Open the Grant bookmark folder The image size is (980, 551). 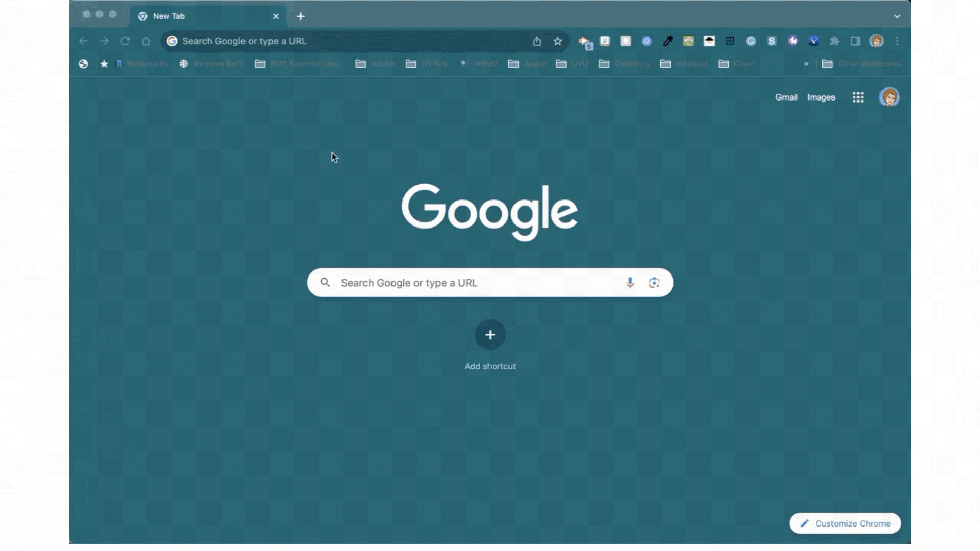tap(737, 64)
